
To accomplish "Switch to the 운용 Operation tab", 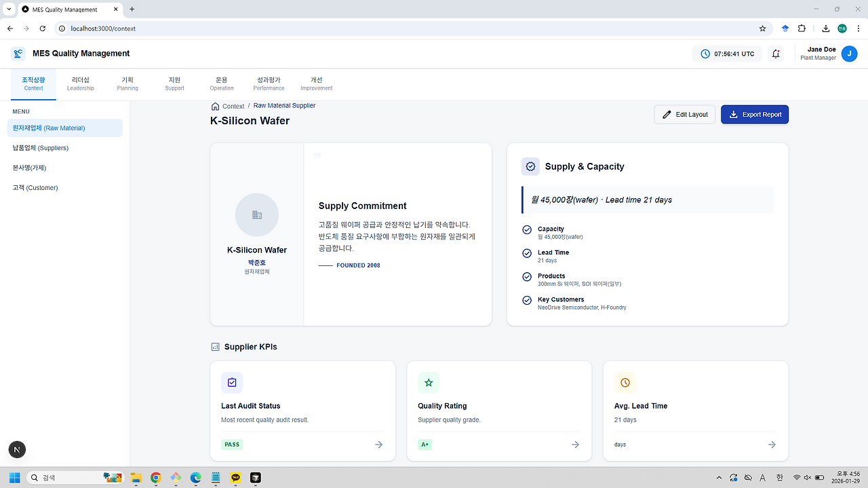I will click(x=222, y=83).
